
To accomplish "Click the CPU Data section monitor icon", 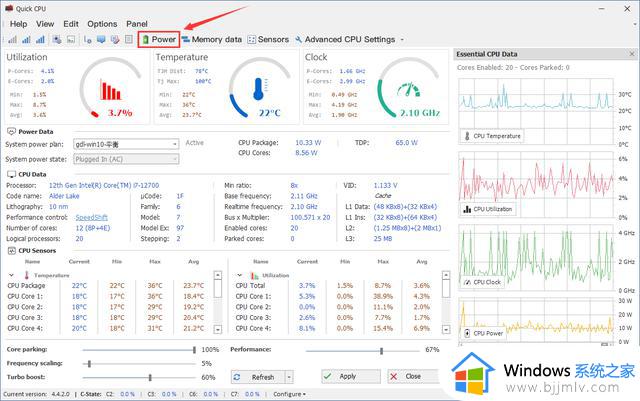I will [11, 174].
